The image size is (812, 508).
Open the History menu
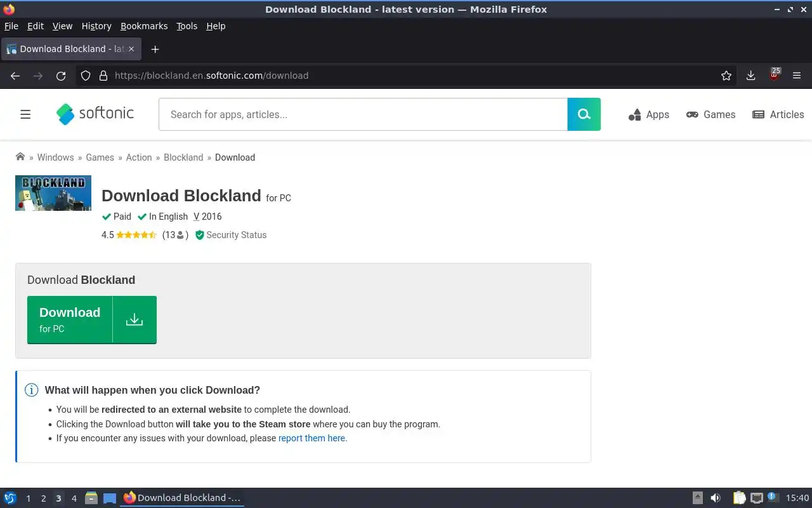[96, 26]
